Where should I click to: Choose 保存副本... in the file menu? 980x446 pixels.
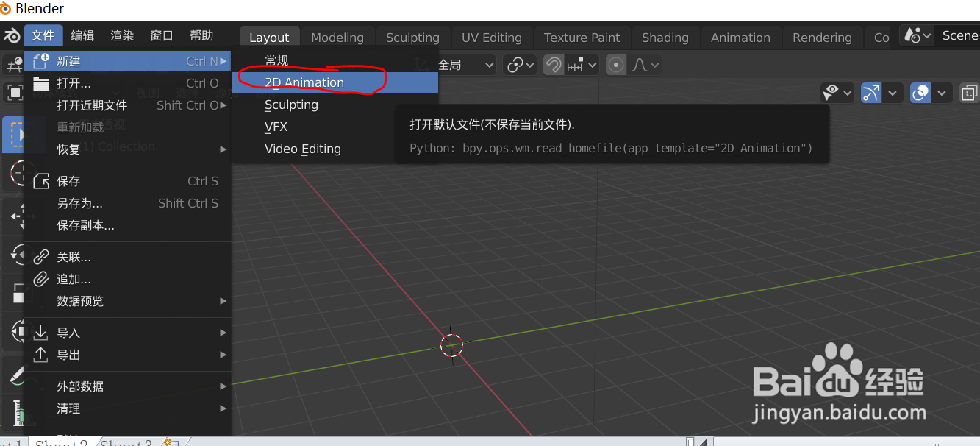(128, 225)
